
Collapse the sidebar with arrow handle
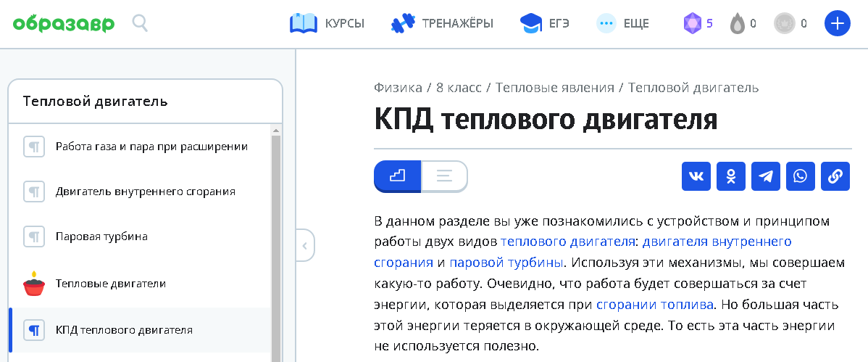[305, 244]
